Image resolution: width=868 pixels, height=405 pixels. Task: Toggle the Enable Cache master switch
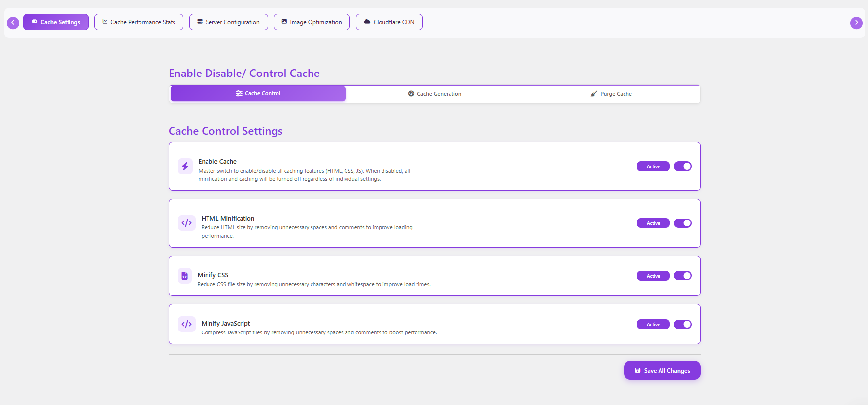click(682, 166)
